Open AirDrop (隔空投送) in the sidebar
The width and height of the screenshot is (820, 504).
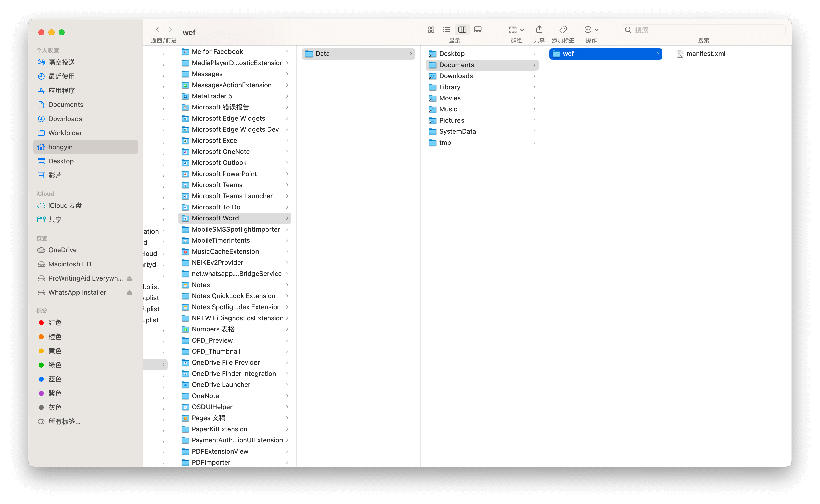point(85,62)
